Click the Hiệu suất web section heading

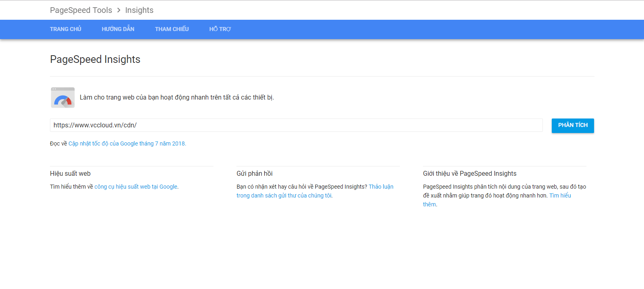[x=70, y=174]
